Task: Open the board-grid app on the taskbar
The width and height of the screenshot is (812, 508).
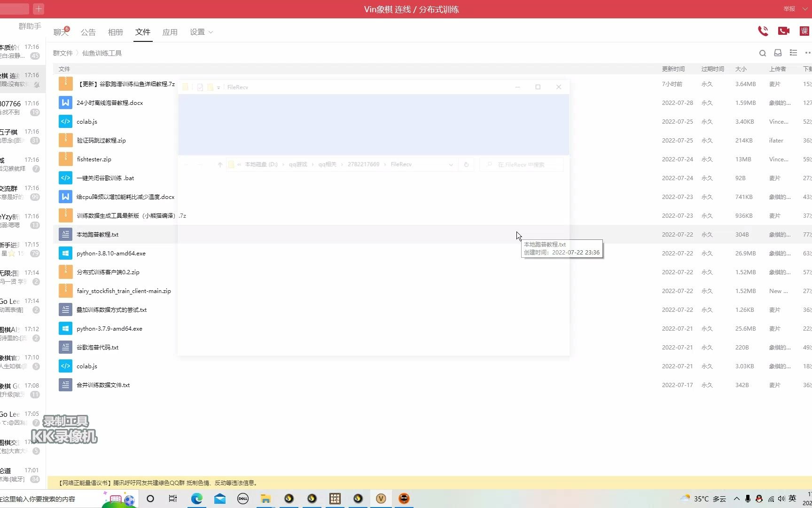Action: click(x=335, y=499)
